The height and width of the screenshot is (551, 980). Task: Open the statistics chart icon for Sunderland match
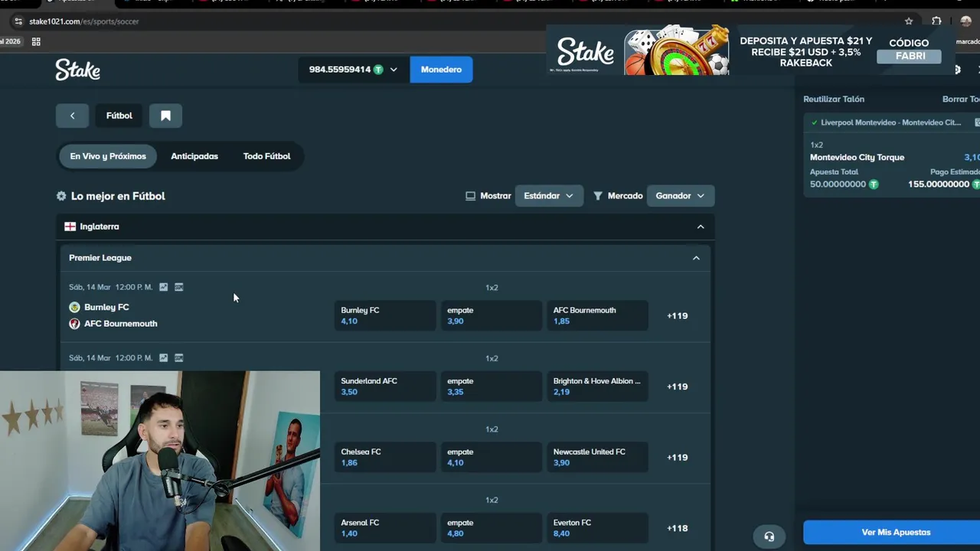click(x=163, y=357)
